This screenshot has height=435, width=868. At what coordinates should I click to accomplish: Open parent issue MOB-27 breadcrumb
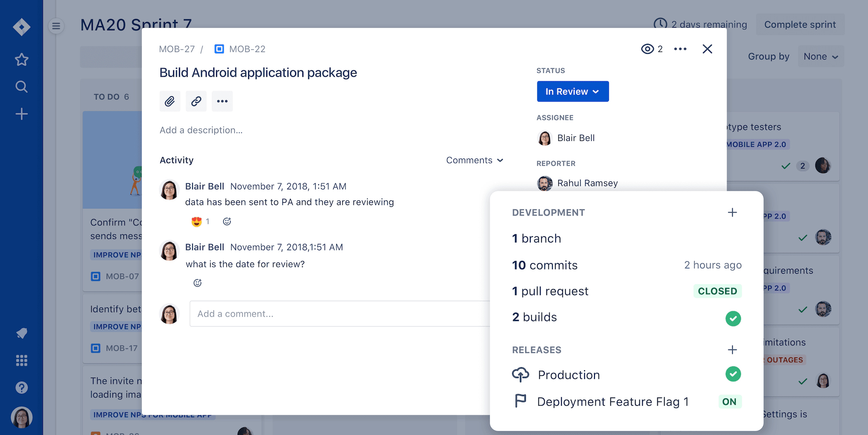click(177, 49)
